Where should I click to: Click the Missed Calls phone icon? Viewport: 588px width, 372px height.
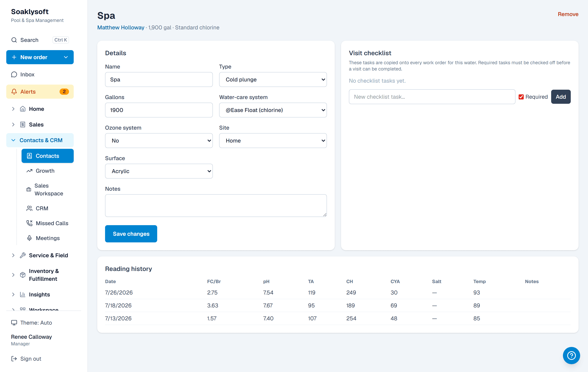(x=29, y=223)
